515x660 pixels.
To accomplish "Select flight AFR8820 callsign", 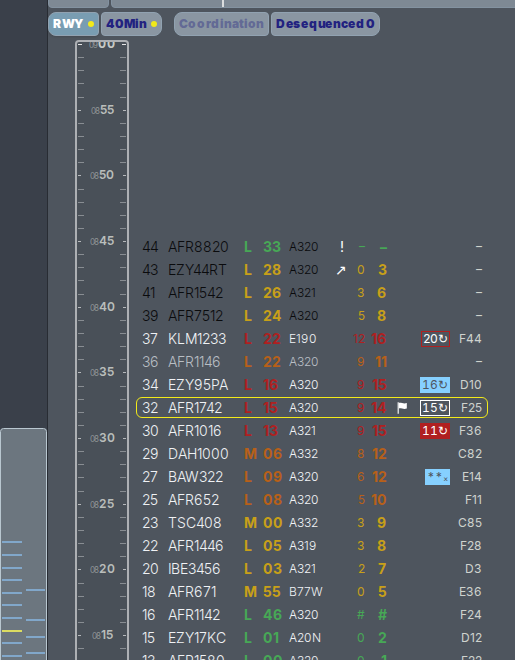I will (198, 247).
